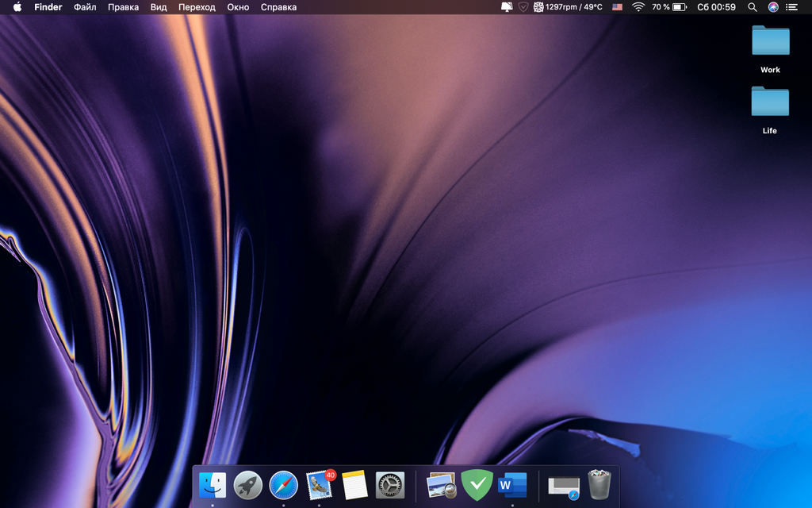Open the Вид menu
The image size is (812, 508).
[x=159, y=7]
